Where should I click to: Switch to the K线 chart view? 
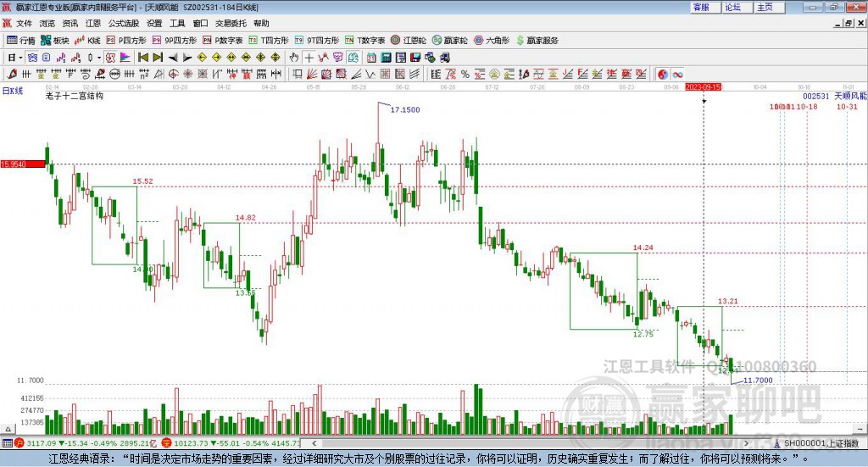click(87, 41)
